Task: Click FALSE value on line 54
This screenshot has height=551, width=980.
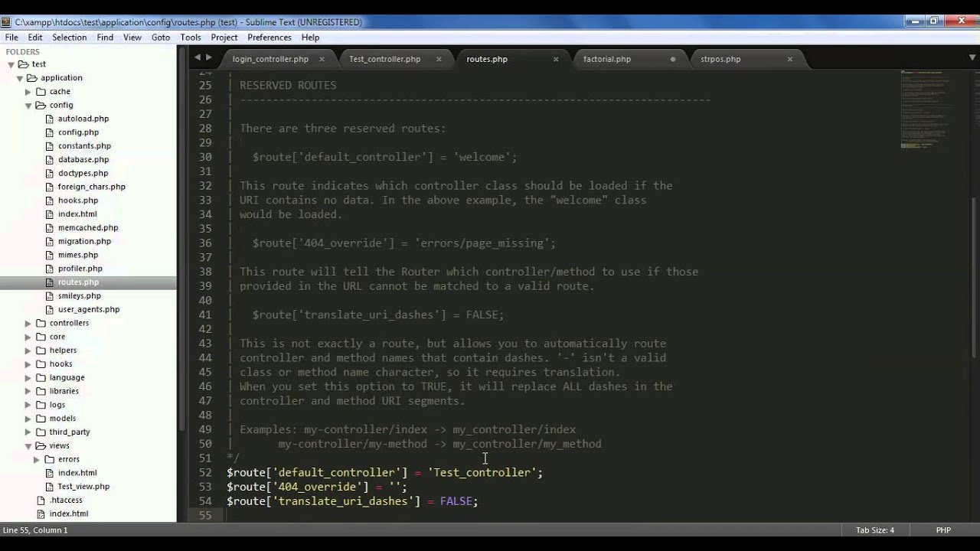Action: (x=456, y=501)
